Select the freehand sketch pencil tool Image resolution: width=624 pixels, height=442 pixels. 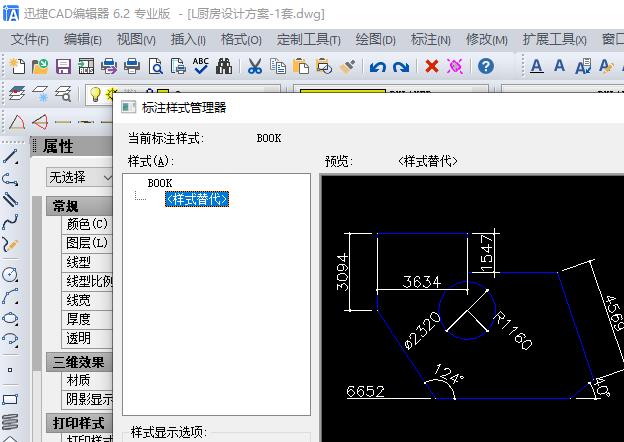(10, 244)
